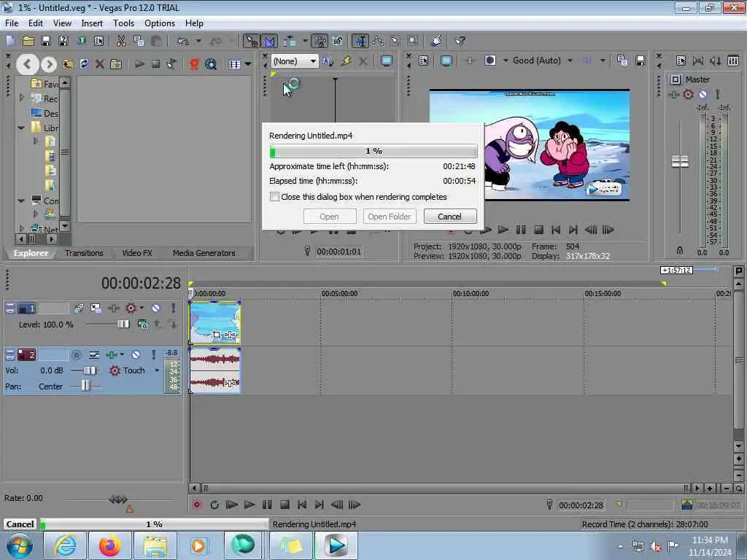Screen dimensions: 747x560
Task: Click the red X delete icon in Explorer
Action: (99, 64)
